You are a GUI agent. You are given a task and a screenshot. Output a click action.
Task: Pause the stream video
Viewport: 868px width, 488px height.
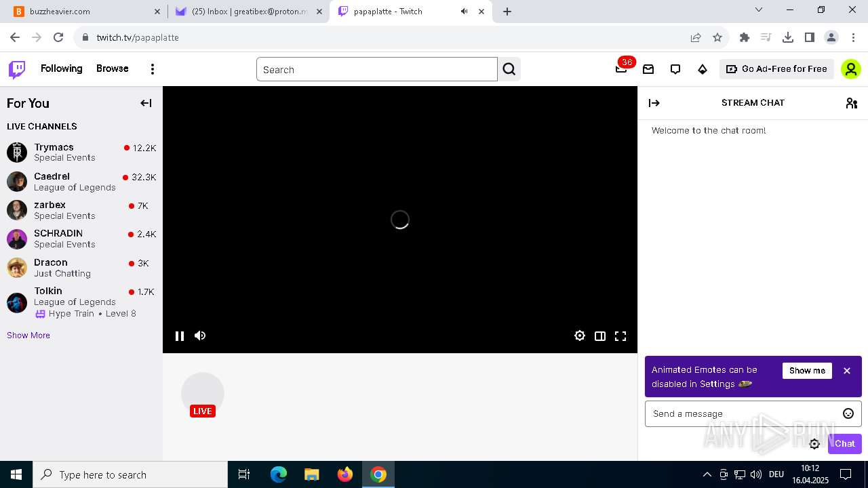pyautogui.click(x=180, y=335)
